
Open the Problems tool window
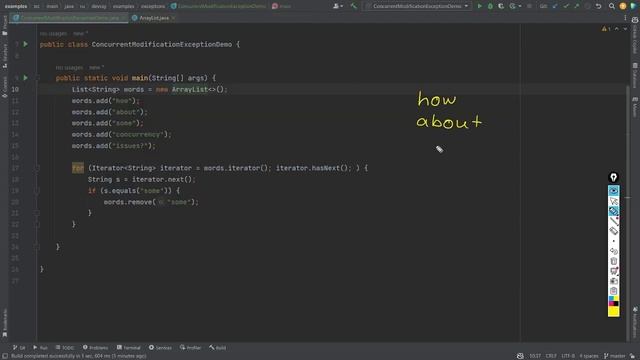point(96,348)
